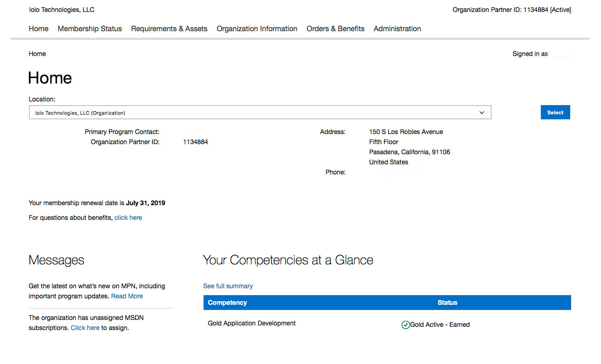This screenshot has width=601, height=364.
Task: Click the Status column header
Action: point(448,302)
